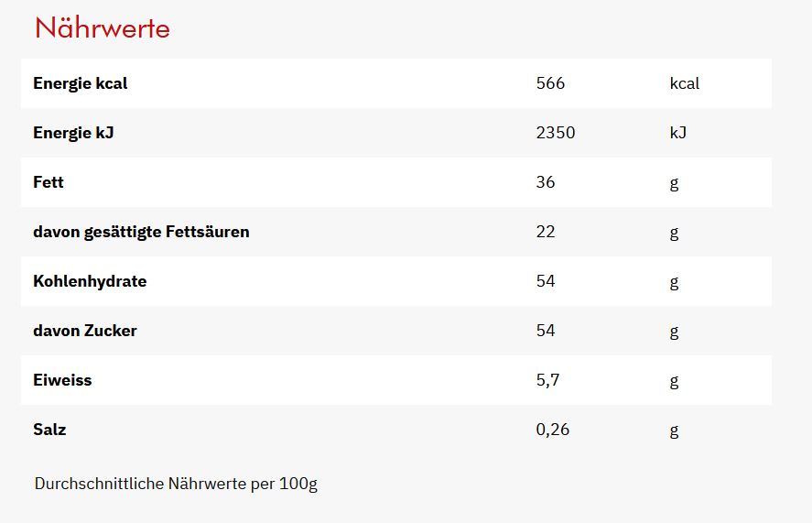The width and height of the screenshot is (812, 523).
Task: Click the 54 value in Zucker row
Action: tap(546, 331)
